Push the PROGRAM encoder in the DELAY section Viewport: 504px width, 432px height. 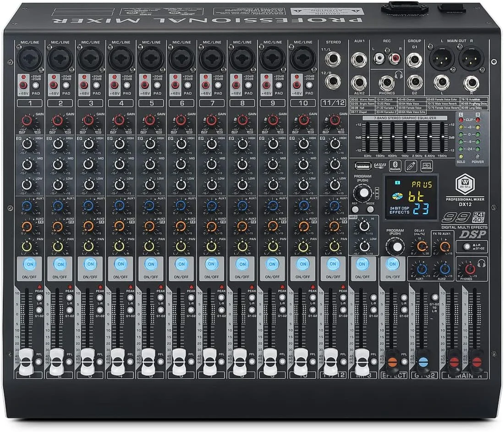point(397,248)
